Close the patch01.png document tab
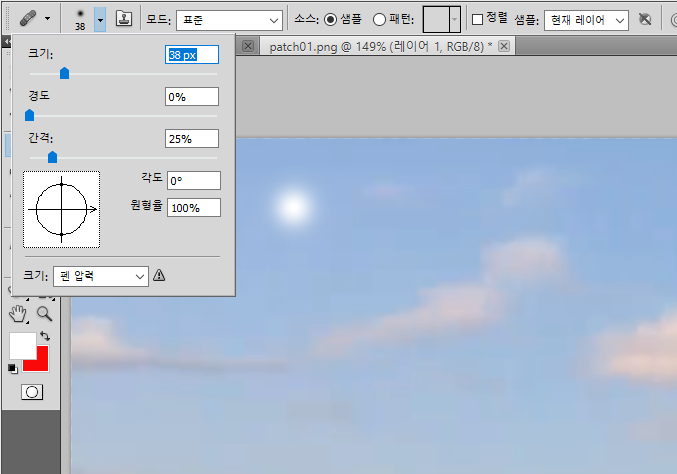 [504, 46]
